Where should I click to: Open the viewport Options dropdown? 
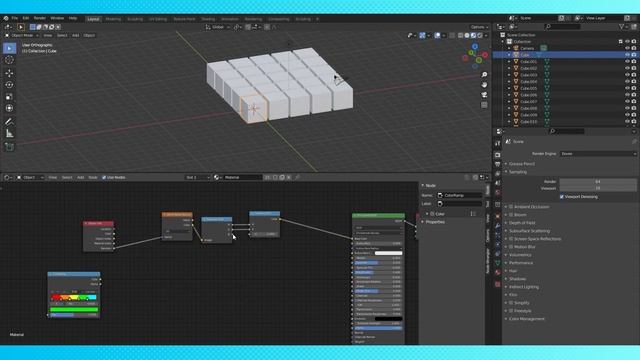[x=479, y=27]
